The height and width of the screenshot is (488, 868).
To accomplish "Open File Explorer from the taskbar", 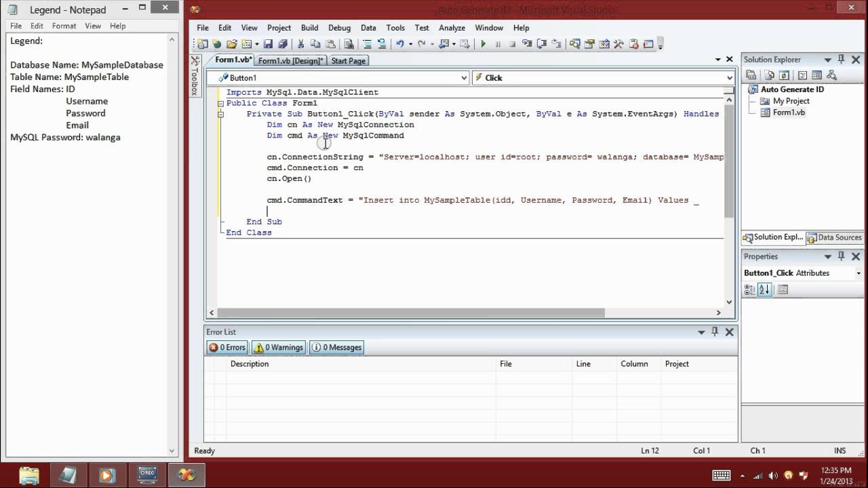I will pyautogui.click(x=30, y=475).
